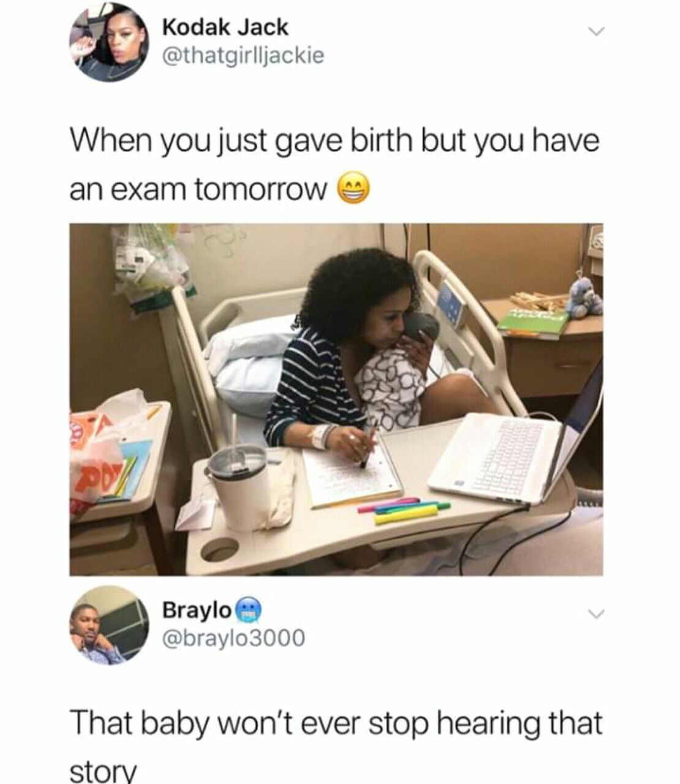Click the green book on the nightstand

pos(533,324)
